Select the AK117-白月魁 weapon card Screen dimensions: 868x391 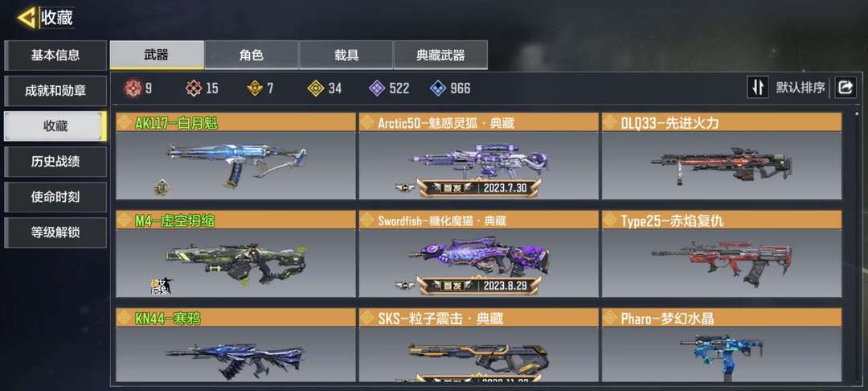(235, 156)
